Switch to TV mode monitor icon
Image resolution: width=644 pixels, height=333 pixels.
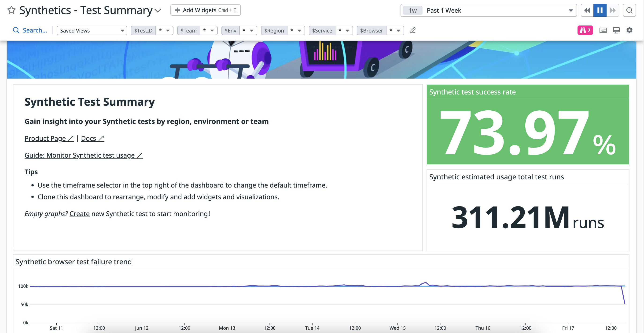(x=616, y=30)
